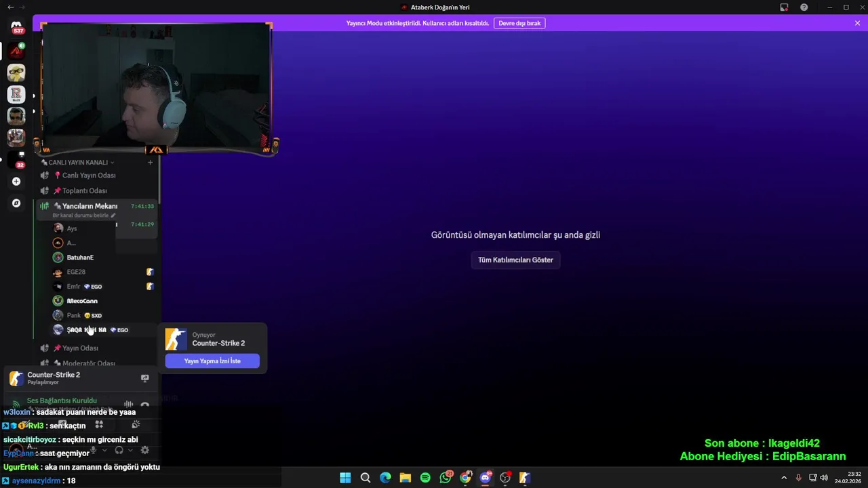Mute the microphone in user panel
This screenshot has width=868, height=488.
(94, 450)
